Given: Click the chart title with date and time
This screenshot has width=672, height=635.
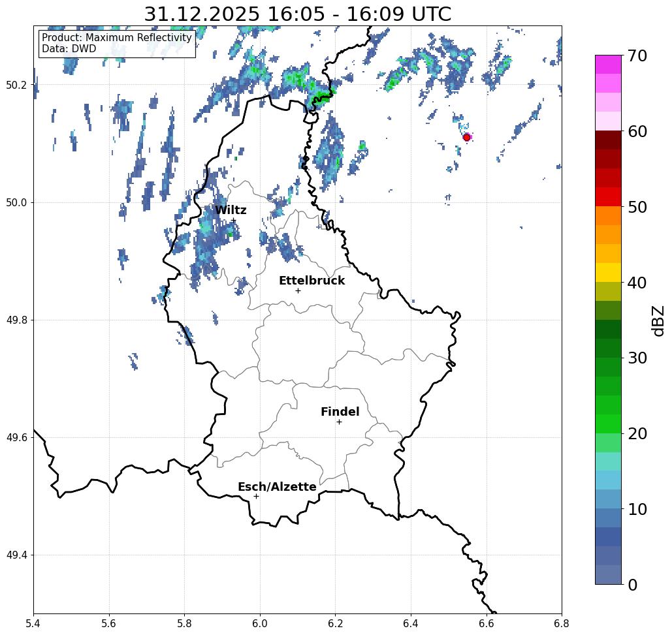Looking at the screenshot, I should coord(297,14).
